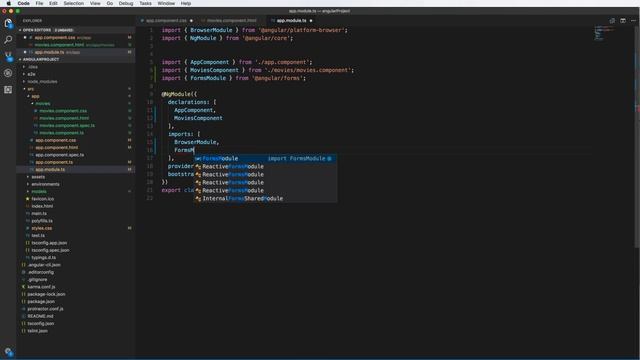Open package.json in the tree

[x=41, y=302]
